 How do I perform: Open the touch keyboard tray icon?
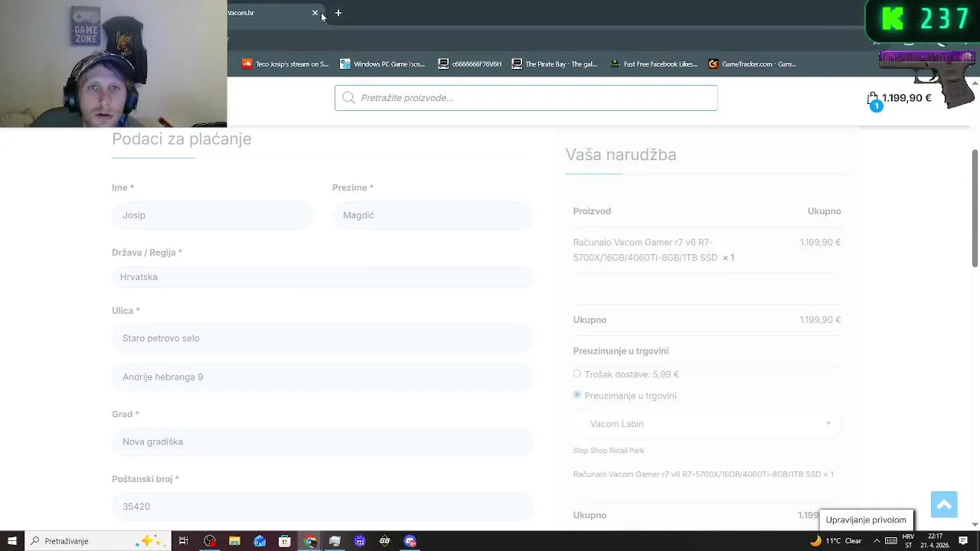(891, 541)
